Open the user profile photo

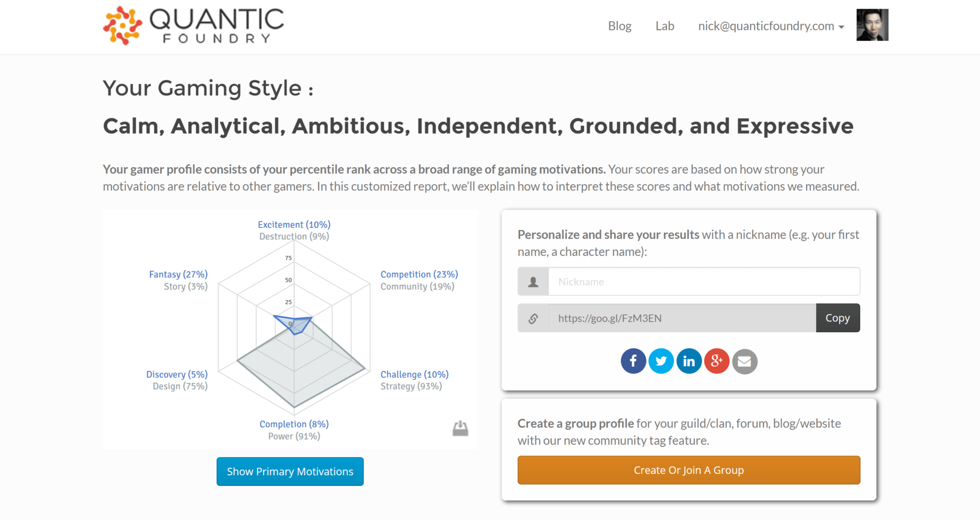pyautogui.click(x=872, y=25)
